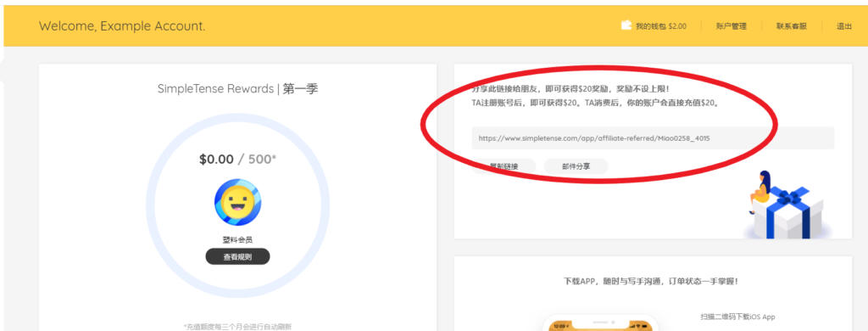
Task: Click the 邮件分享 email share button
Action: click(576, 166)
